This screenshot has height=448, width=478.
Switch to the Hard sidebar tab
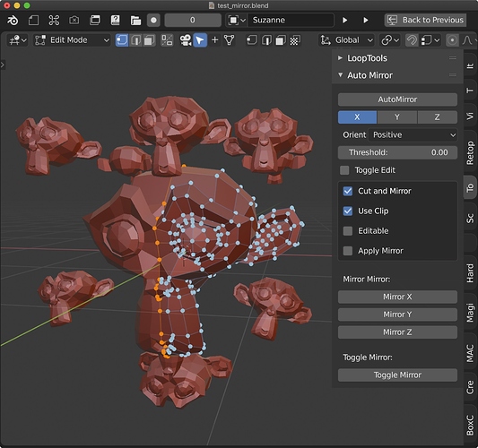(470, 273)
